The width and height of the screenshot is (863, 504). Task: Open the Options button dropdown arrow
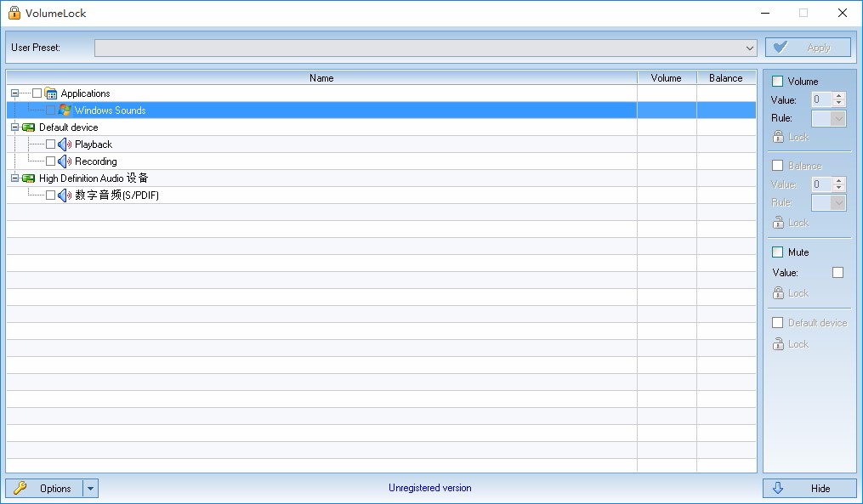tap(91, 489)
